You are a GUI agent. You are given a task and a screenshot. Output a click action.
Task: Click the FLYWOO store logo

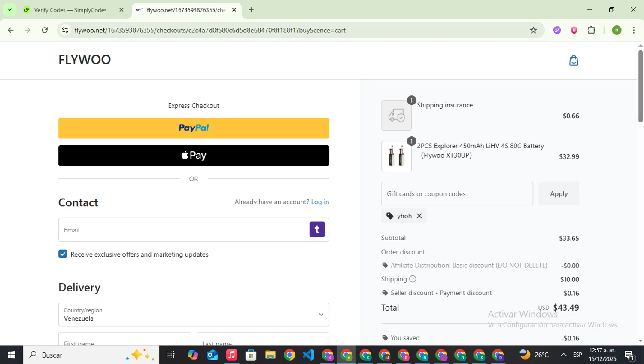pos(85,60)
